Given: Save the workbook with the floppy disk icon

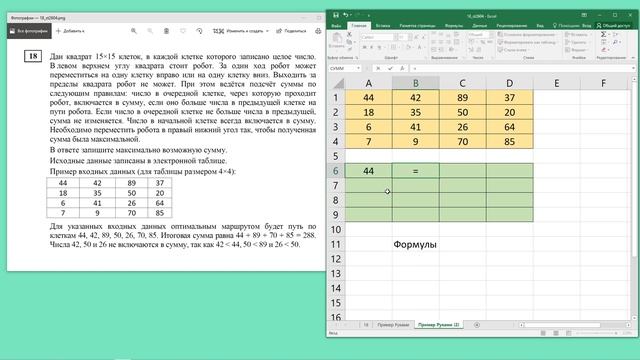Looking at the screenshot, I should [x=336, y=15].
